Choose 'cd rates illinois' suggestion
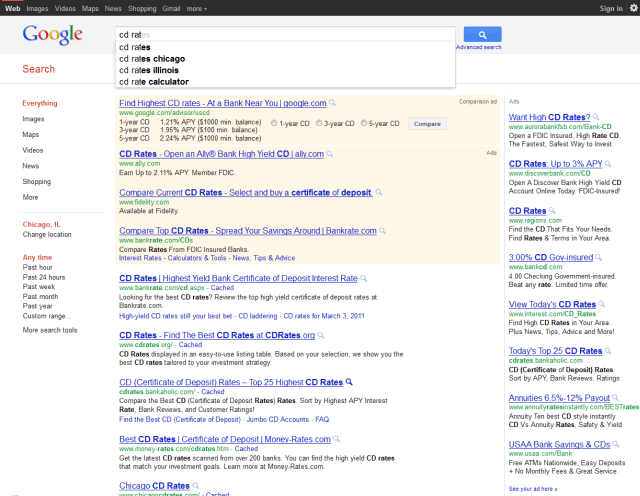The height and width of the screenshot is (496, 640). 285,70
